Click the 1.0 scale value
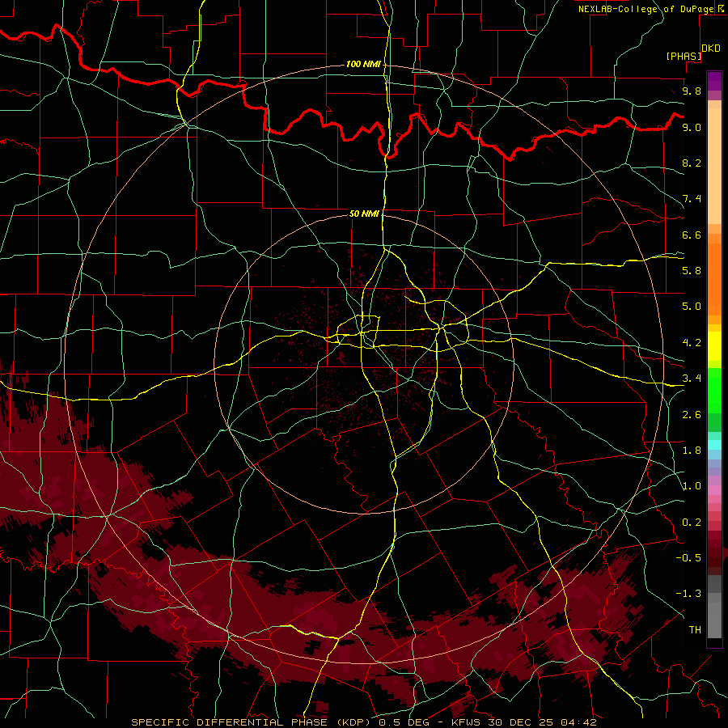 (692, 486)
